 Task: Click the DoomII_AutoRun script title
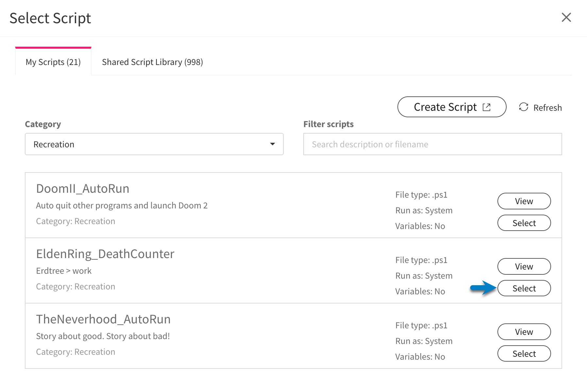(83, 189)
